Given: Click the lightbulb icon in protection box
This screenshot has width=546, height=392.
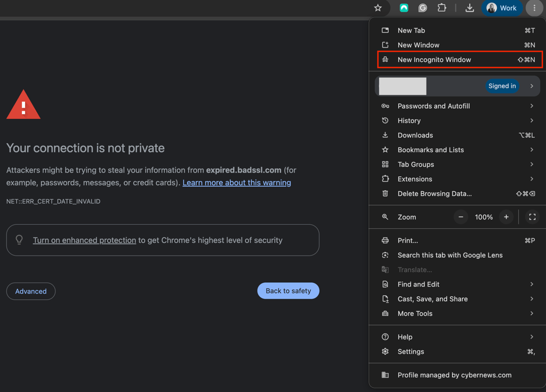Looking at the screenshot, I should coord(19,240).
